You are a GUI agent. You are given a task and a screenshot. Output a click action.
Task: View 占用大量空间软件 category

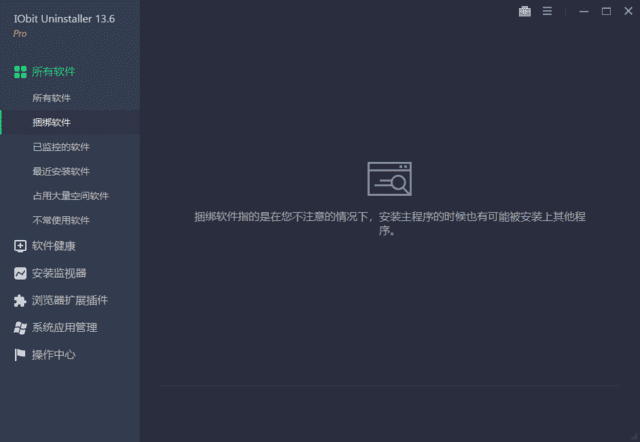70,196
